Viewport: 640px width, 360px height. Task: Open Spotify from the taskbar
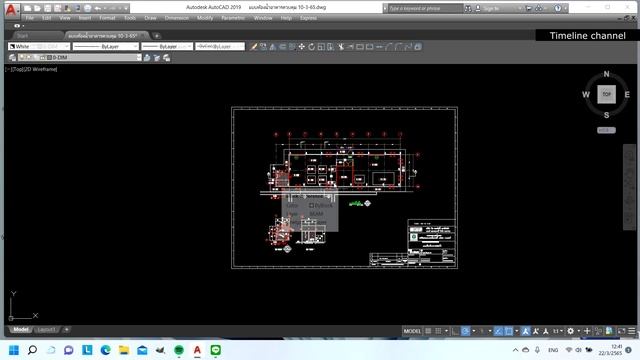tap(179, 350)
